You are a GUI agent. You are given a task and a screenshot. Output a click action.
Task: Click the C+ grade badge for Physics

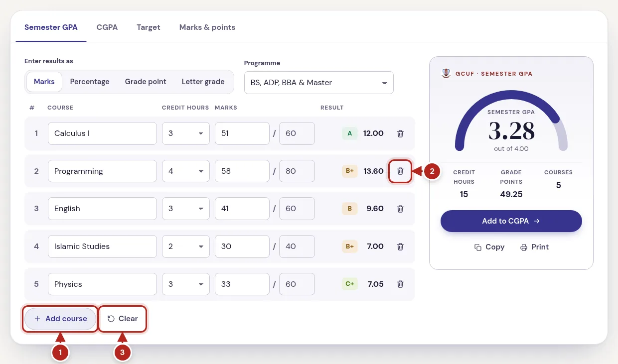point(350,284)
